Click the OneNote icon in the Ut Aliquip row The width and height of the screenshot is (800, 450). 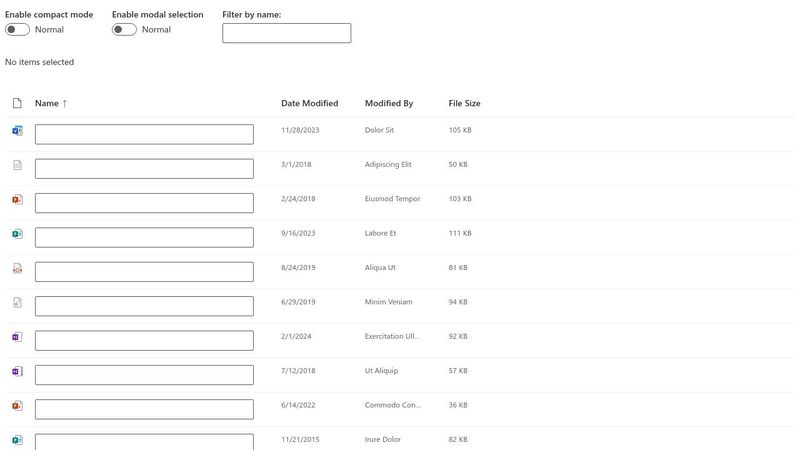coord(17,371)
